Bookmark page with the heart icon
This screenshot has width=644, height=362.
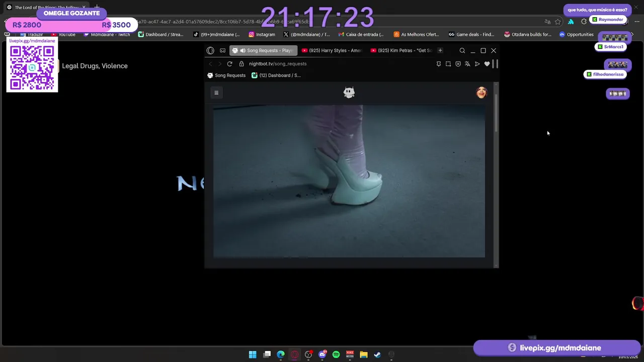pos(487,64)
